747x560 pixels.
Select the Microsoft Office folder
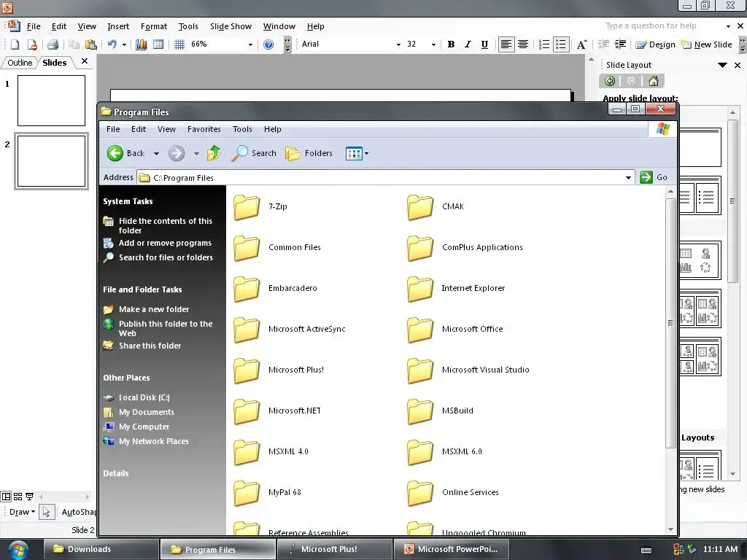click(x=455, y=330)
